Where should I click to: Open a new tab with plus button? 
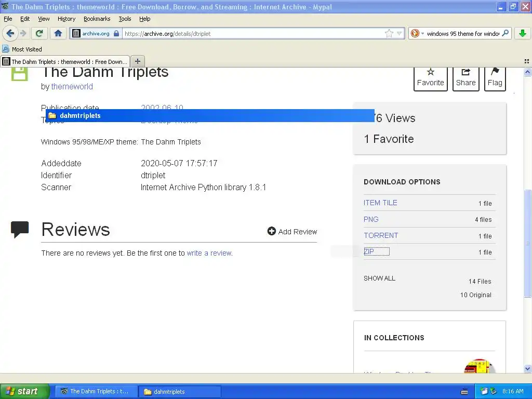137,61
